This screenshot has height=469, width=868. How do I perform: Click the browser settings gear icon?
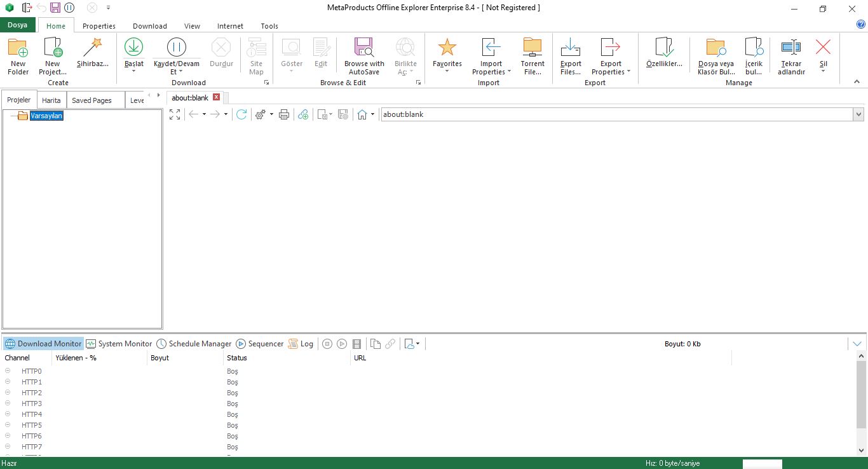pyautogui.click(x=260, y=114)
